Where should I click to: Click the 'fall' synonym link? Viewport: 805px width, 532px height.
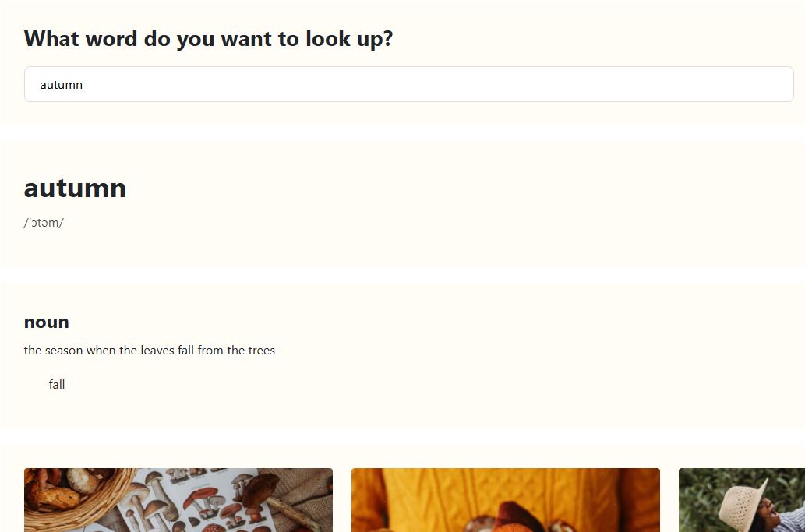[56, 384]
